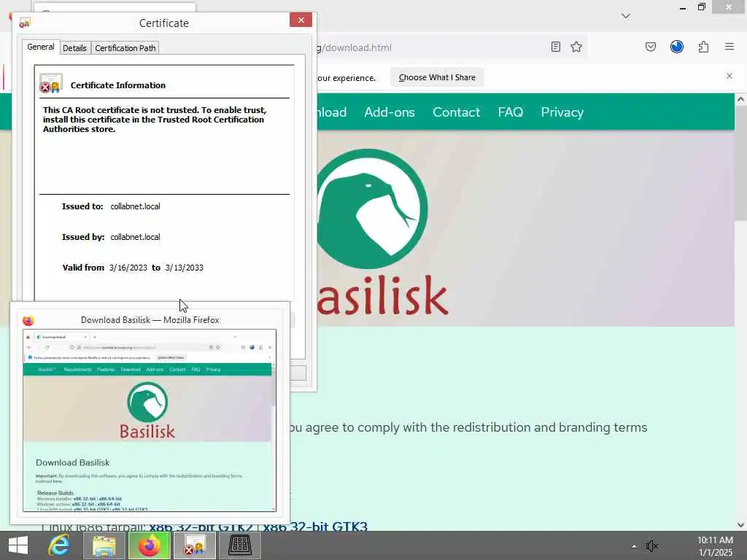Click the Firefox taskbar icon
This screenshot has height=560, width=747.
click(x=150, y=545)
